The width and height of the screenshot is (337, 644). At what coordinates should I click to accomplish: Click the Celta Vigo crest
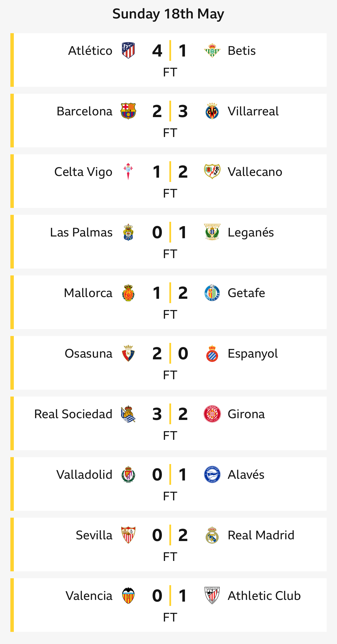click(x=128, y=172)
